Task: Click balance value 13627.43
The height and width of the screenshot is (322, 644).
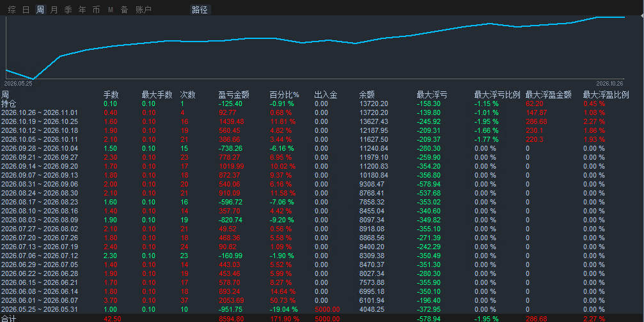Action: 373,122
